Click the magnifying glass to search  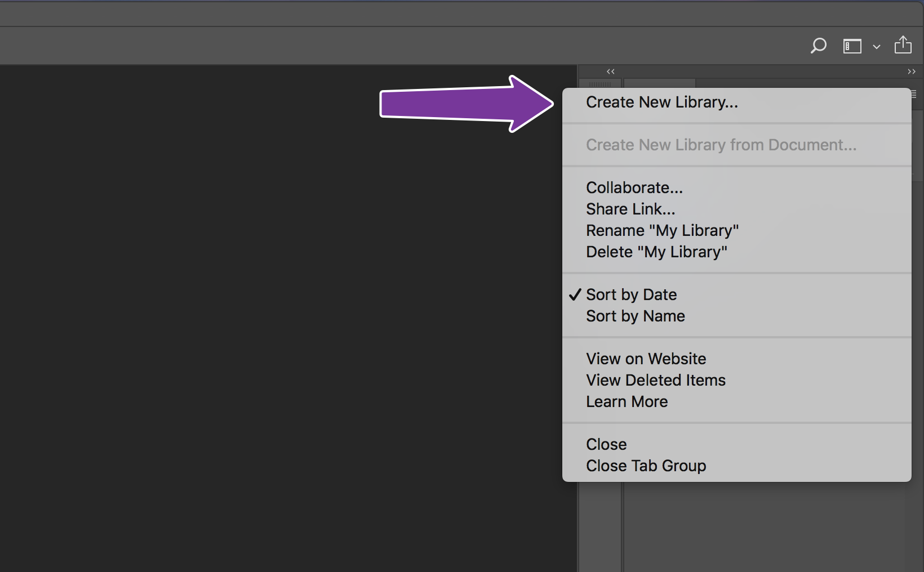[x=818, y=46]
